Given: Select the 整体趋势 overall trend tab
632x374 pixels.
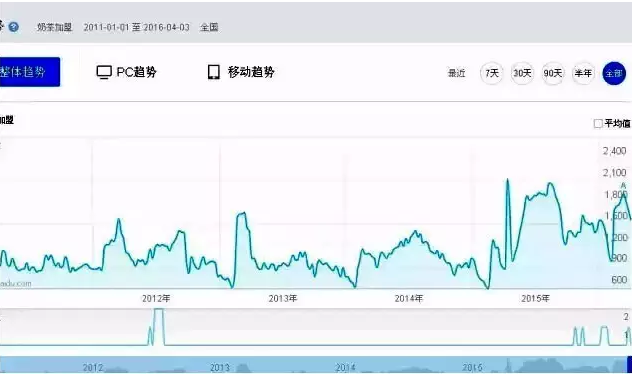Looking at the screenshot, I should coord(29,72).
